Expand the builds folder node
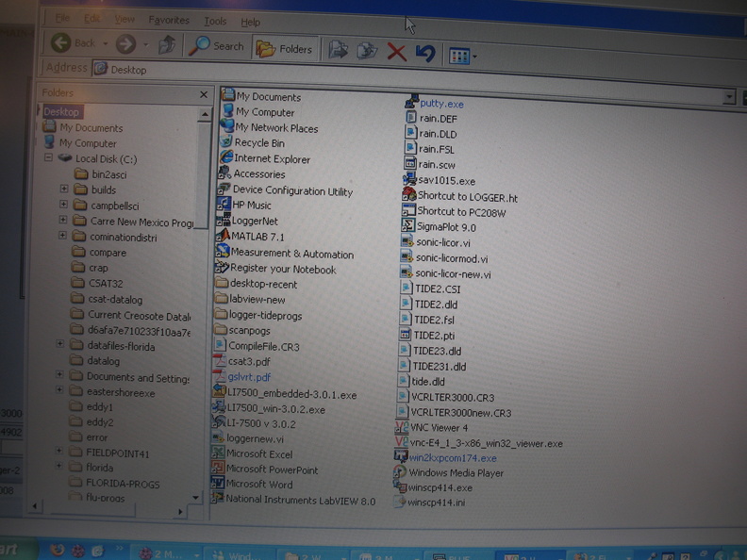The image size is (747, 560). pos(64,189)
